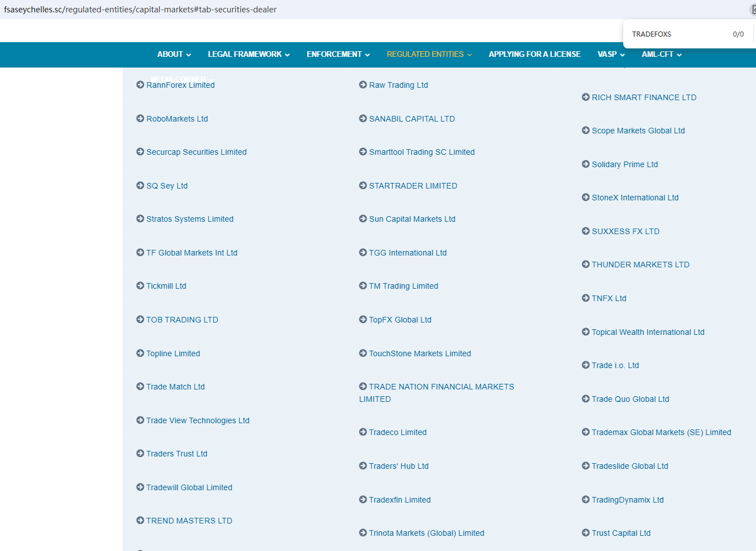Open the TGG International Ltd link
The image size is (756, 551).
coord(408,253)
